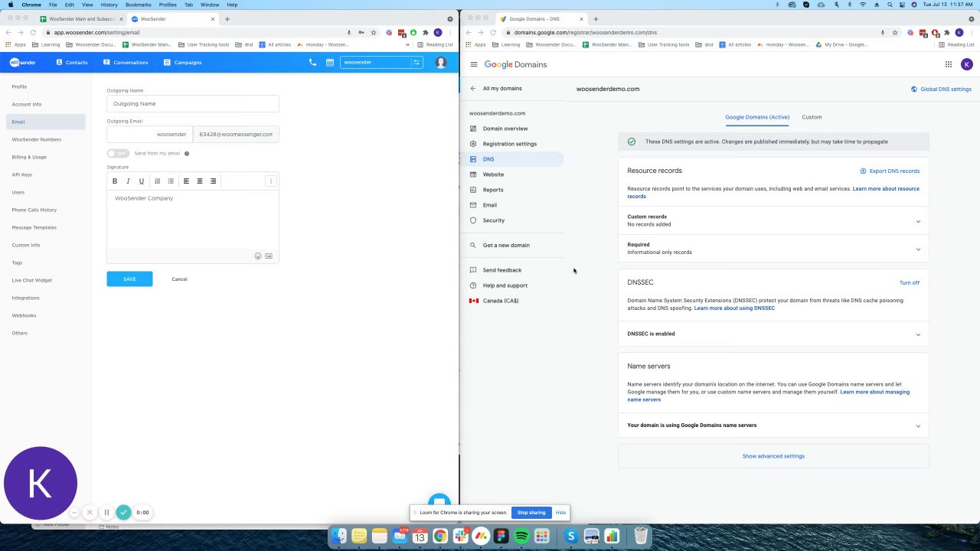Finish Loom recording with checkmark button
This screenshot has height=551, width=980.
123,513
